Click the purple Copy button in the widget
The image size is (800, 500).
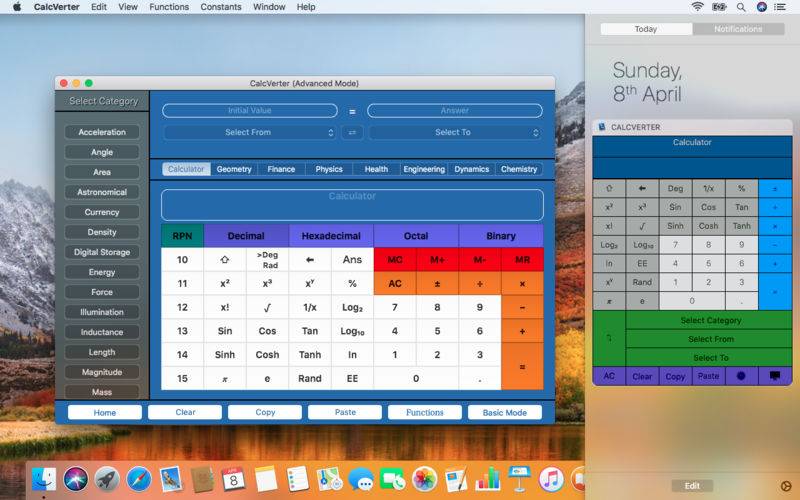pyautogui.click(x=675, y=376)
